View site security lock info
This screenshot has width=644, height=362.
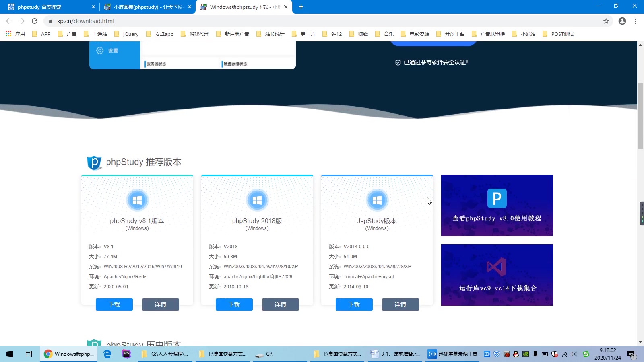[51, 21]
